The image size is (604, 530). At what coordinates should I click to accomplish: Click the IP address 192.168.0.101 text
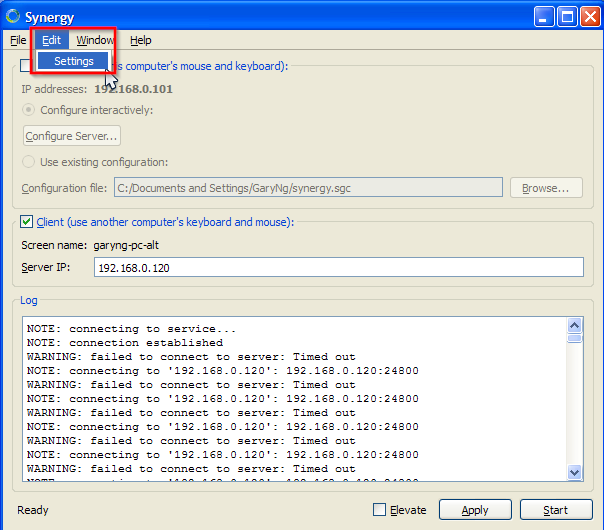point(133,89)
